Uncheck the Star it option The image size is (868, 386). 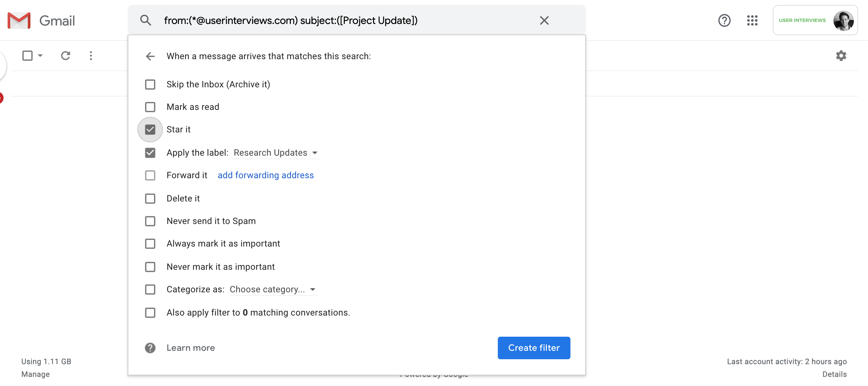(x=150, y=130)
